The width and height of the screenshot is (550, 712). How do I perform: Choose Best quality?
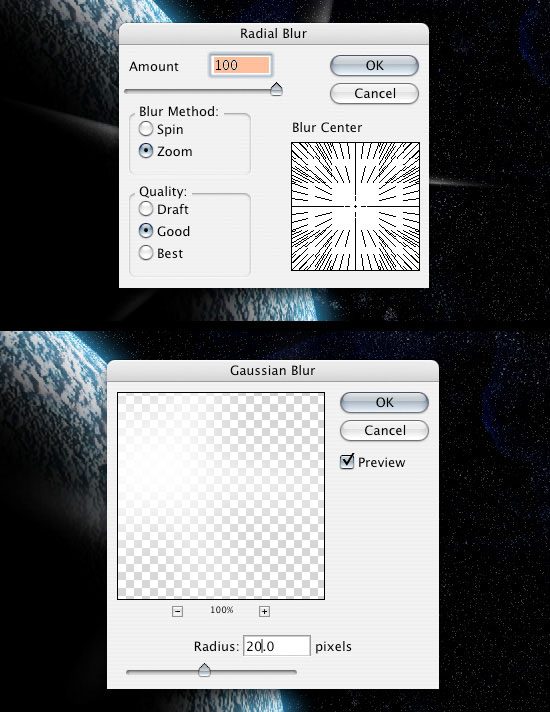[x=146, y=252]
